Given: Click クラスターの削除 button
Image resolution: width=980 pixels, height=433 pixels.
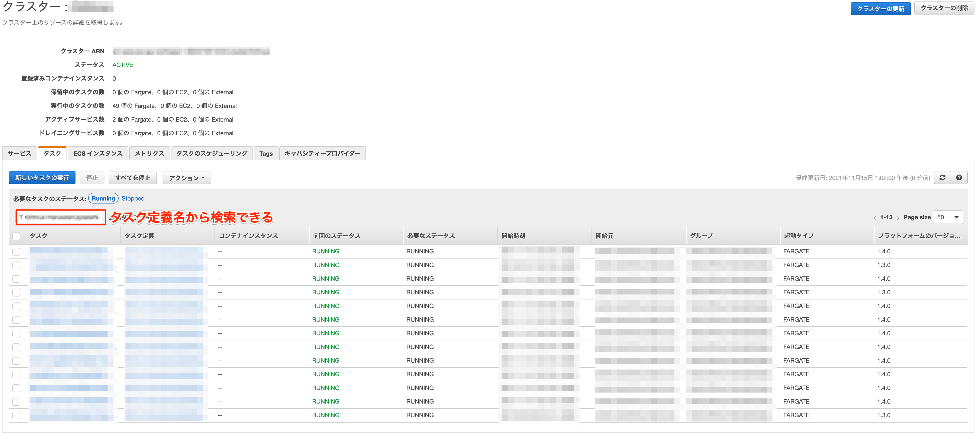Looking at the screenshot, I should click(x=944, y=8).
